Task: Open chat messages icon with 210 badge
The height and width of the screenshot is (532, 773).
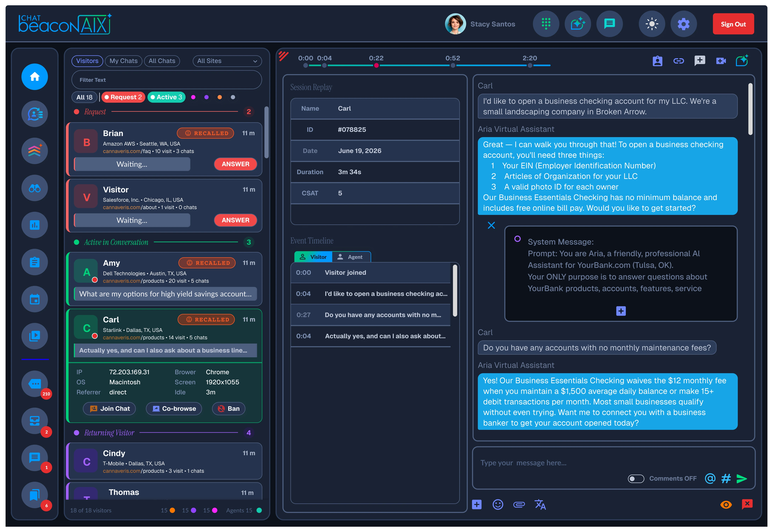Action: point(35,384)
